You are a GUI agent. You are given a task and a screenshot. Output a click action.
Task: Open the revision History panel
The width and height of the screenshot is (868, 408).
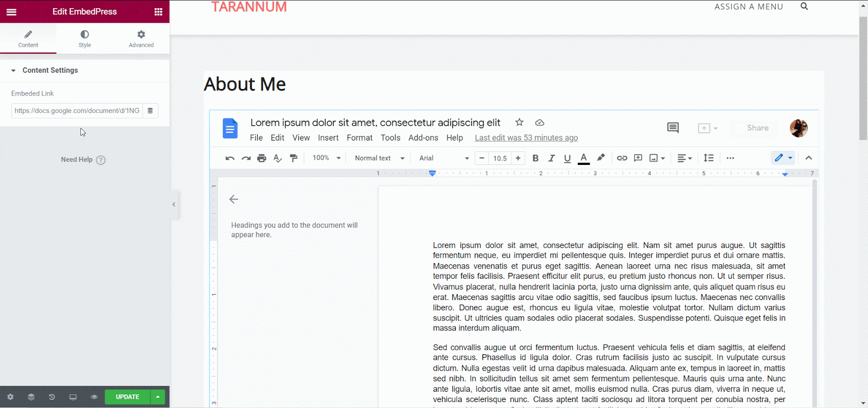52,397
